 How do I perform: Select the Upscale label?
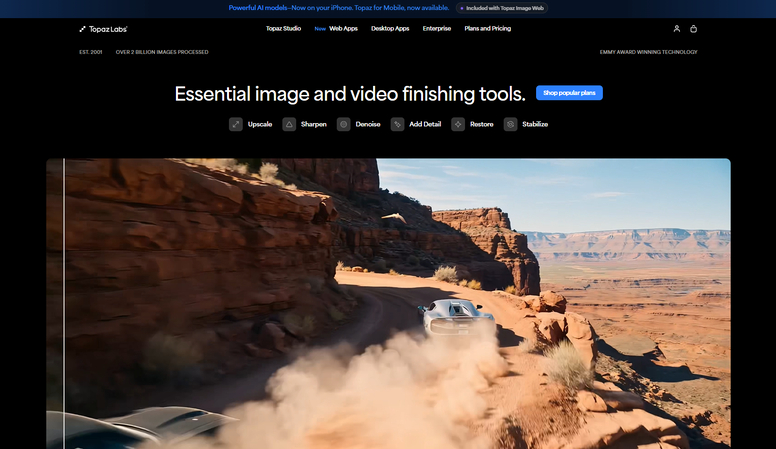tap(260, 124)
